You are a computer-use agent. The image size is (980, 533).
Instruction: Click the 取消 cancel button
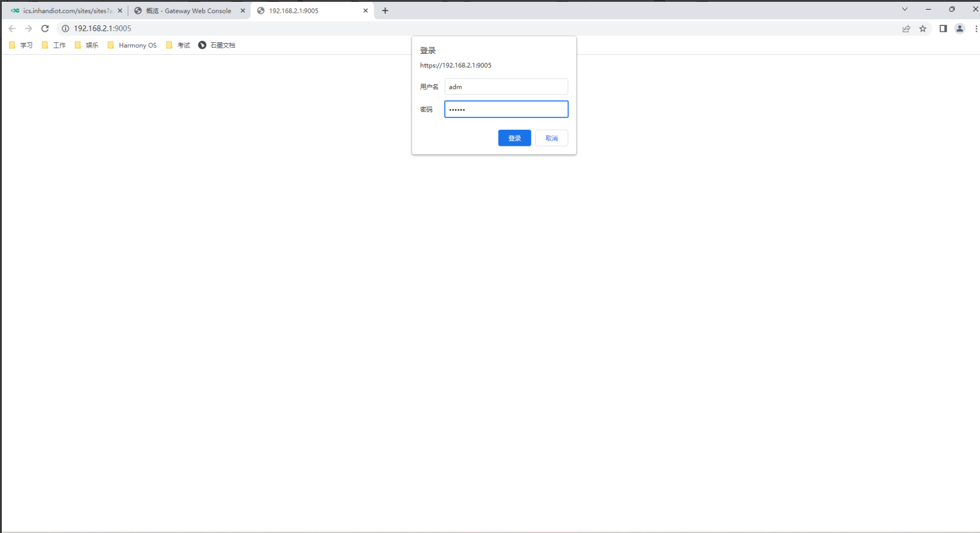552,138
